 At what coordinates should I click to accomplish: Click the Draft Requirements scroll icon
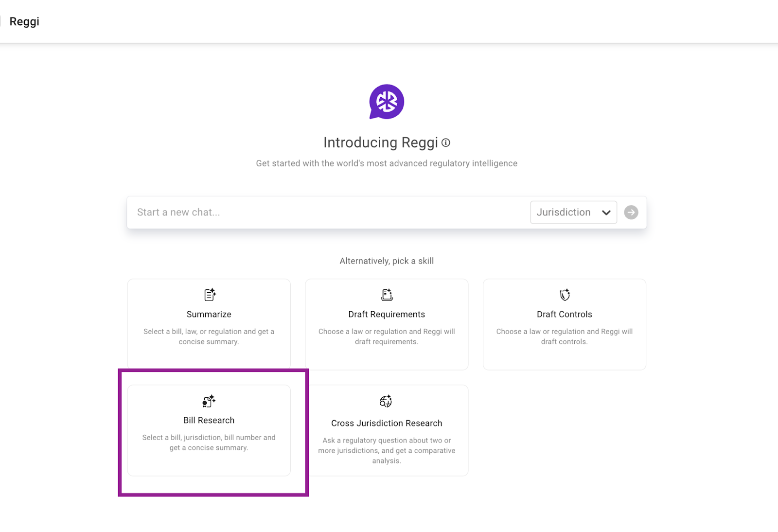coord(387,295)
